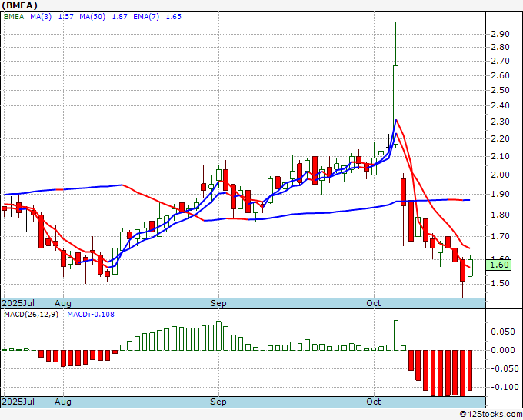Click the 1.90 price axis label
Viewport: 523px width, 420px height.
click(x=501, y=194)
